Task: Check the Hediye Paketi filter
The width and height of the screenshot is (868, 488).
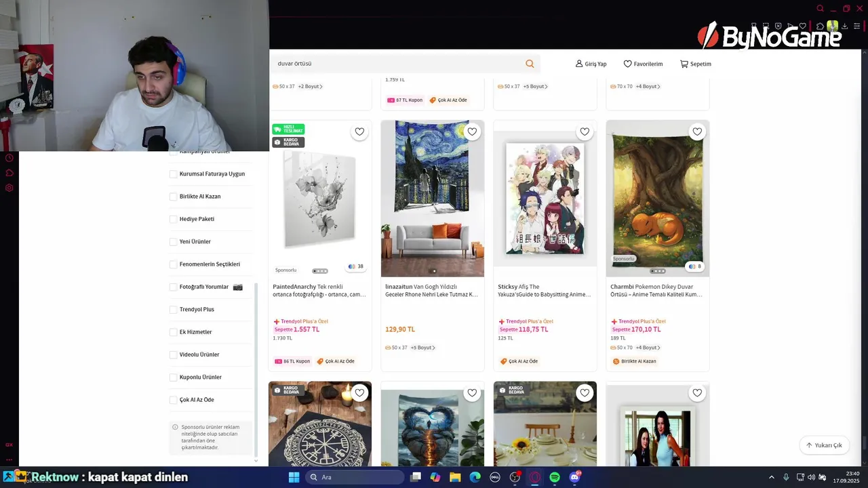Action: (173, 219)
